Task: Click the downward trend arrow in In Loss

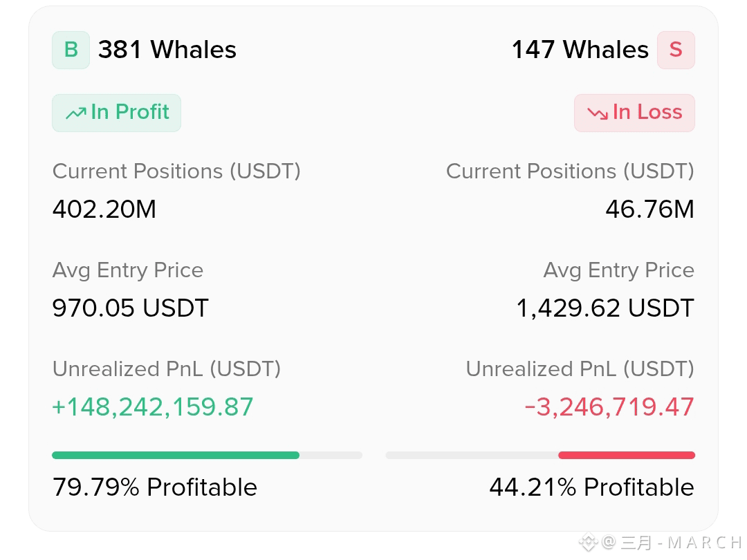Action: coord(598,113)
